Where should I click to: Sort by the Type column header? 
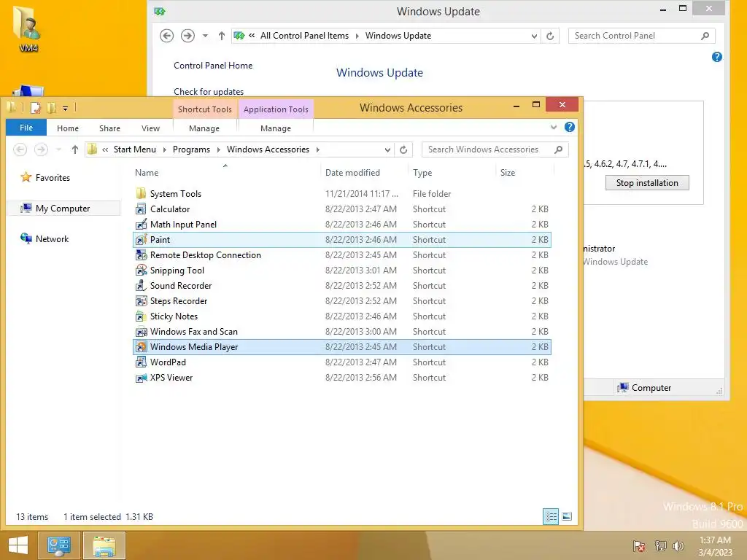(x=452, y=172)
